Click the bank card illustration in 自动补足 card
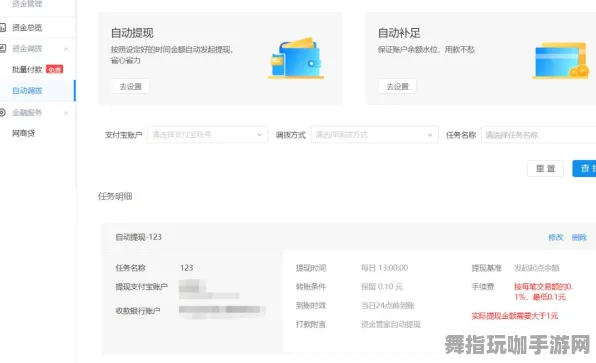Screen dimensions: 596x363 pos(561,61)
